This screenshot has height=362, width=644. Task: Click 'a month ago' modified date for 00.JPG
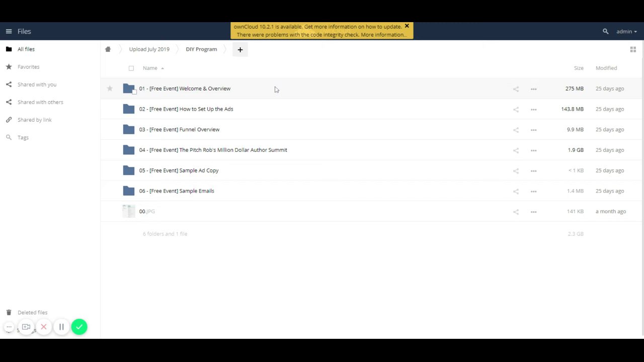tap(611, 212)
